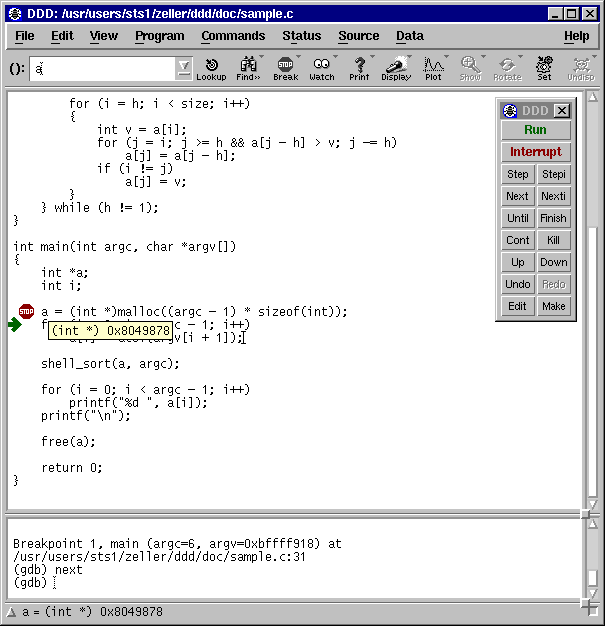605x626 pixels.
Task: Open the Program menu
Action: click(x=160, y=36)
